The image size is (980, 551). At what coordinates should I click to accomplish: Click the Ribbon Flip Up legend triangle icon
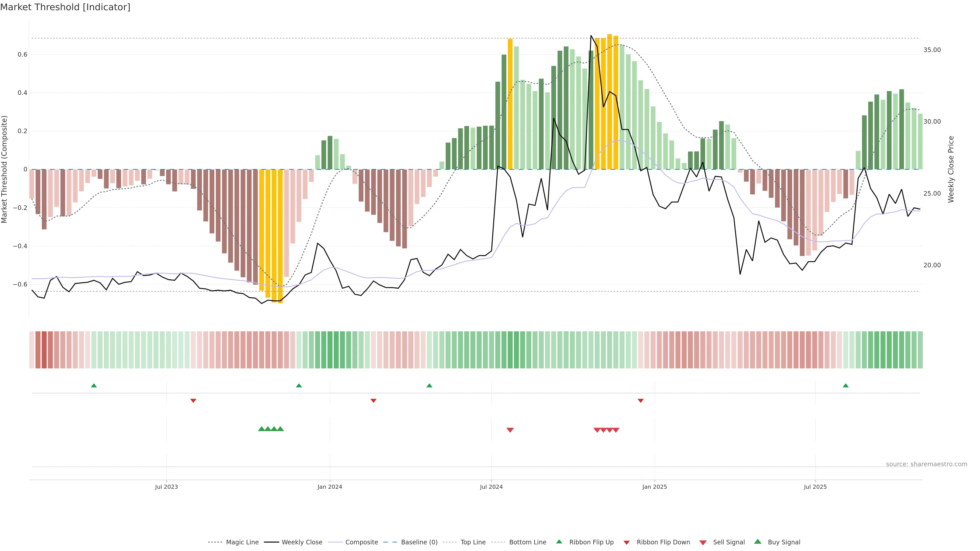click(559, 542)
